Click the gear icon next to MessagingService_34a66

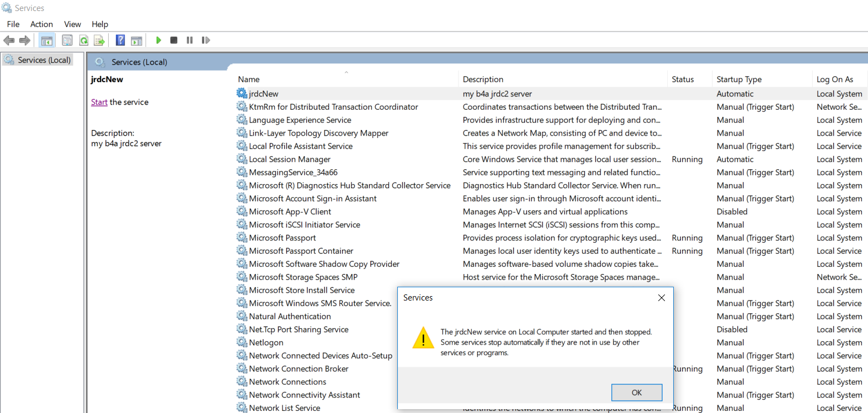[242, 172]
